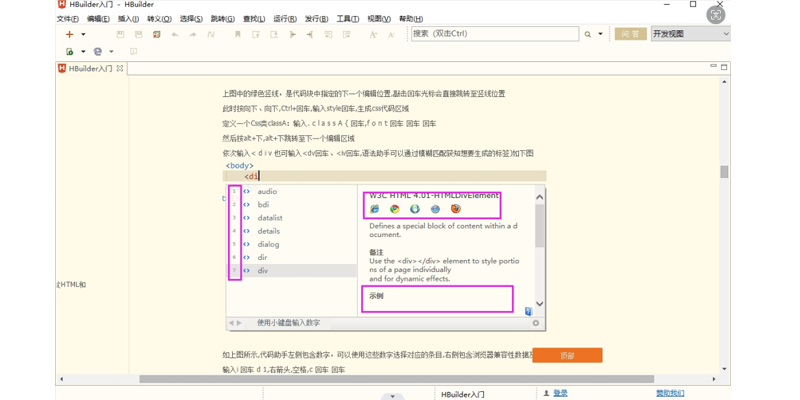Click the orange plus New icon
The height and width of the screenshot is (400, 800).
click(x=69, y=34)
